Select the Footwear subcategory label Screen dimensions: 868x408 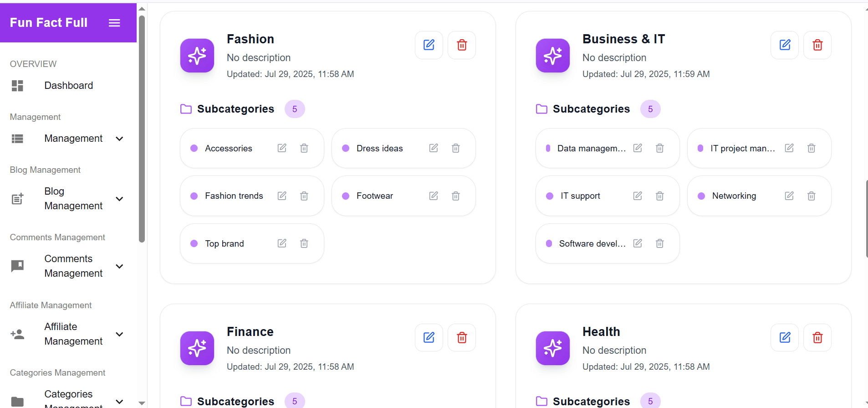[x=375, y=196]
